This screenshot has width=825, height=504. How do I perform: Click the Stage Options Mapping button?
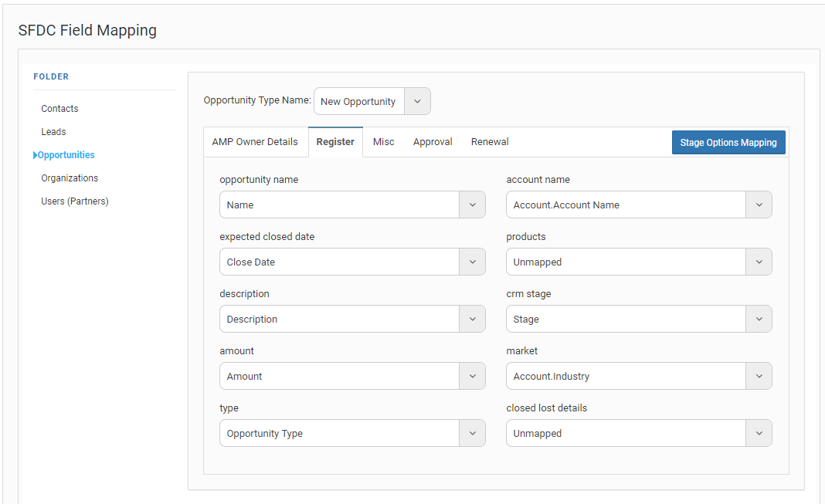728,143
